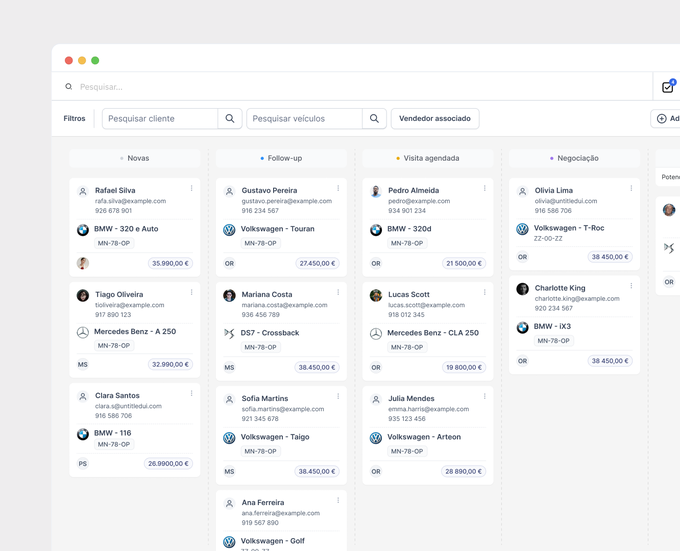The height and width of the screenshot is (551, 680).
Task: Focus the Pesquisar cliente field
Action: (160, 118)
